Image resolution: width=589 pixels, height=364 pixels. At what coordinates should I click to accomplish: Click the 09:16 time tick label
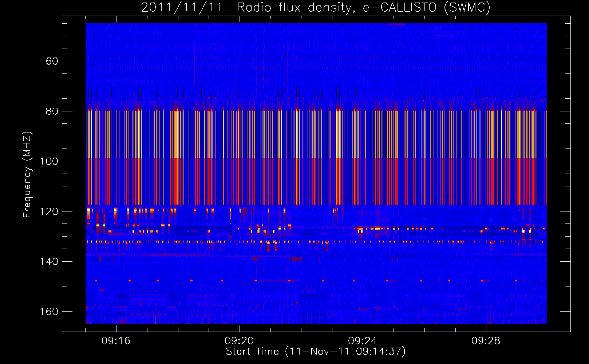116,341
